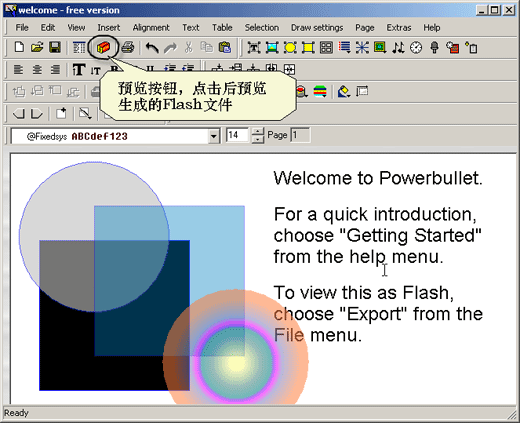
Task: Align text left with toolbar icon
Action: click(19, 70)
